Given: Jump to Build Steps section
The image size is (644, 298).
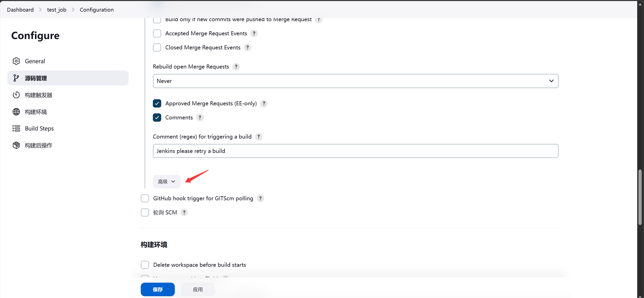Looking at the screenshot, I should click(68, 128).
